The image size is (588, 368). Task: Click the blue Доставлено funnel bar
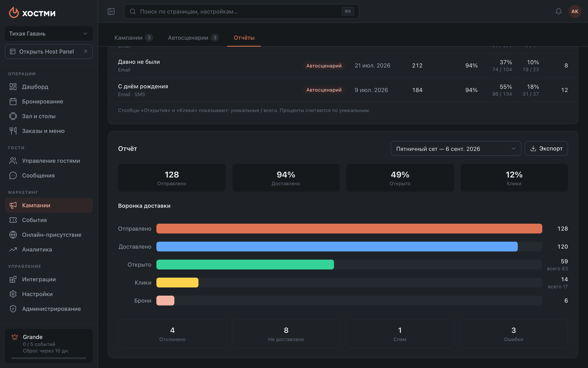tap(337, 247)
